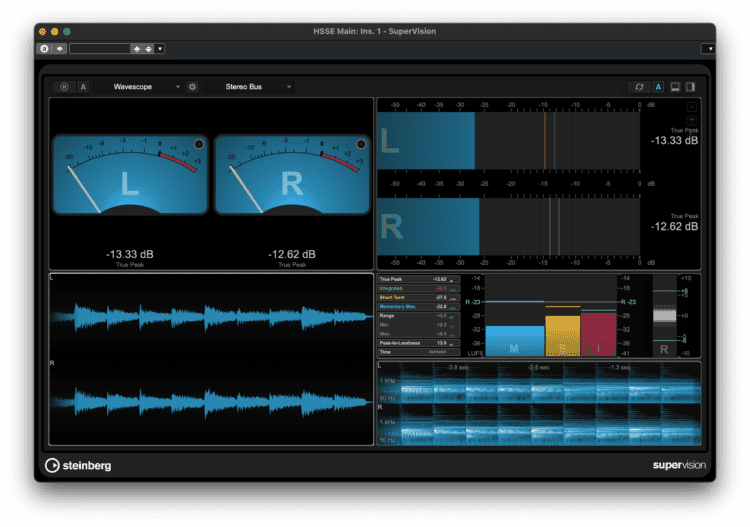Click the R -23 reference label left of bars

tap(473, 302)
